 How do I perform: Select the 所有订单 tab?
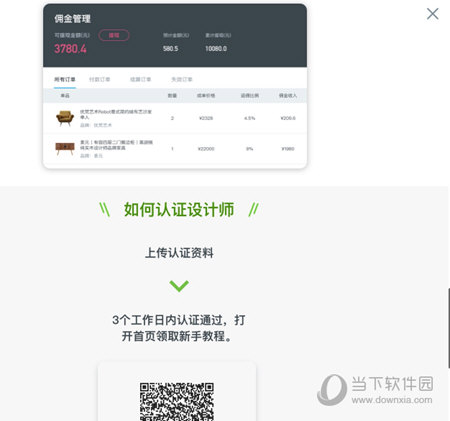click(x=65, y=79)
